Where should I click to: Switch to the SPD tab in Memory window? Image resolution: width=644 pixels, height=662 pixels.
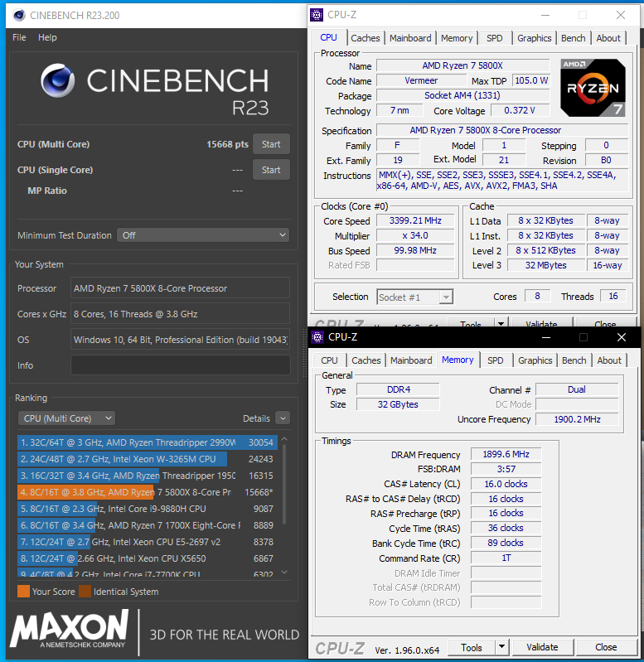pos(495,360)
